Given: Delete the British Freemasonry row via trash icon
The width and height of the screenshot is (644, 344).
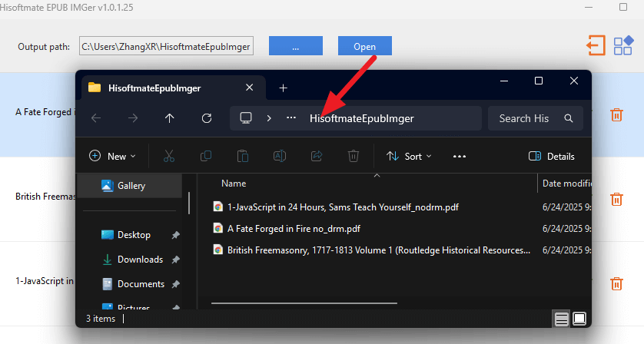Looking at the screenshot, I should tap(616, 199).
